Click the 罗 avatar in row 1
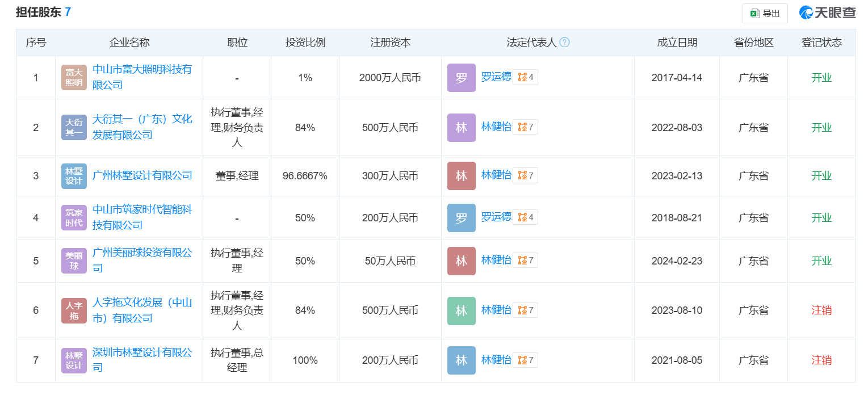 [x=462, y=78]
